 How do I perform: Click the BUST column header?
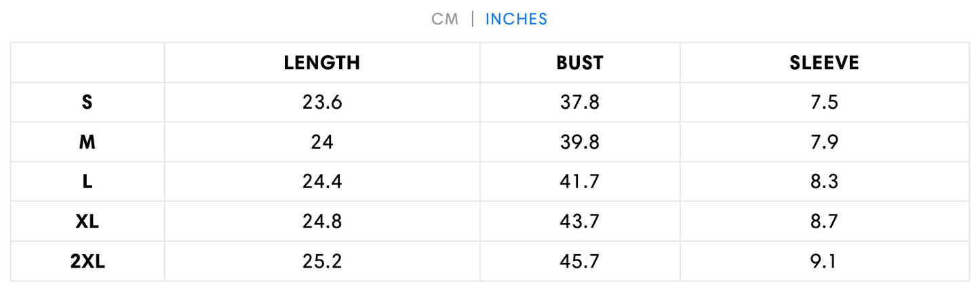(x=579, y=63)
